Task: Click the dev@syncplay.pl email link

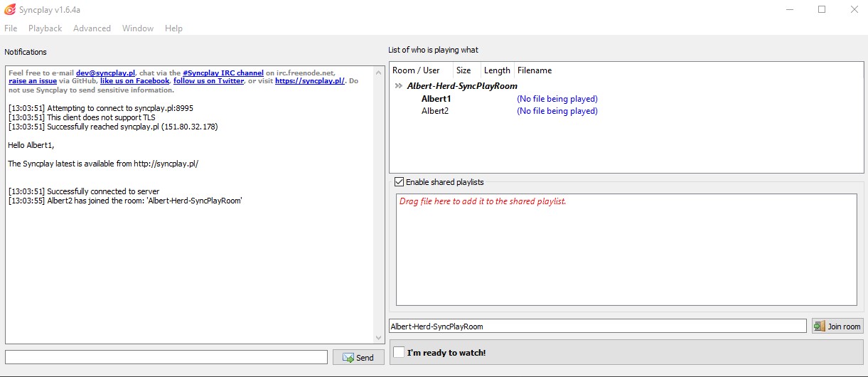Action: click(105, 73)
